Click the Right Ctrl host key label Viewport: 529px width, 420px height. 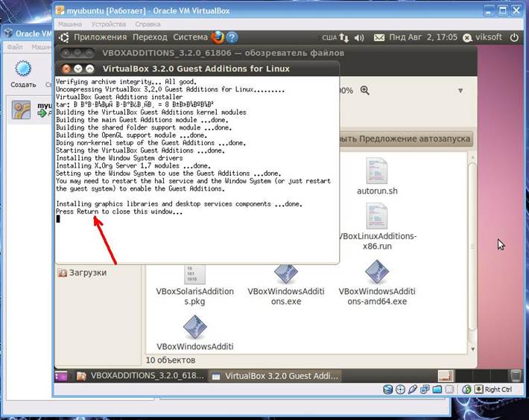click(498, 389)
